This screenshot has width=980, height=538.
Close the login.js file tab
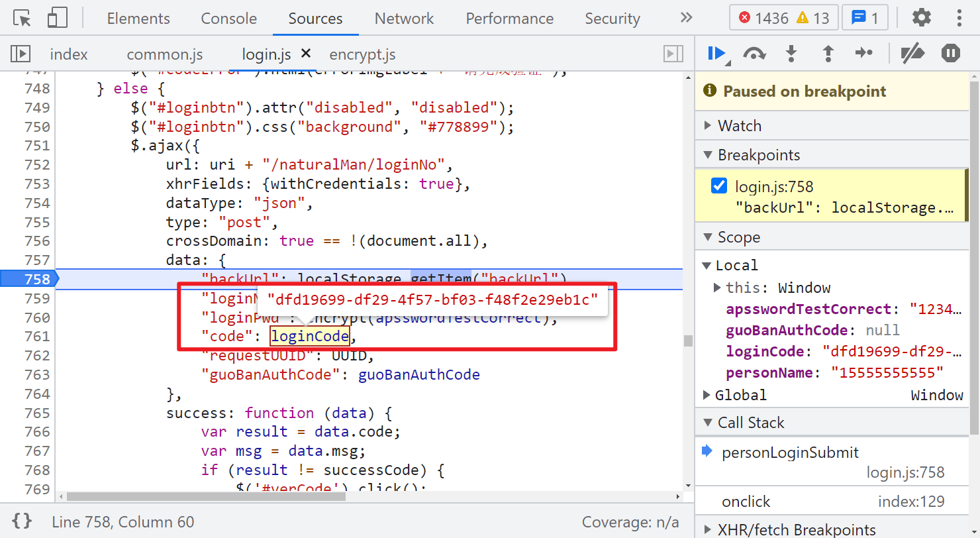point(306,54)
